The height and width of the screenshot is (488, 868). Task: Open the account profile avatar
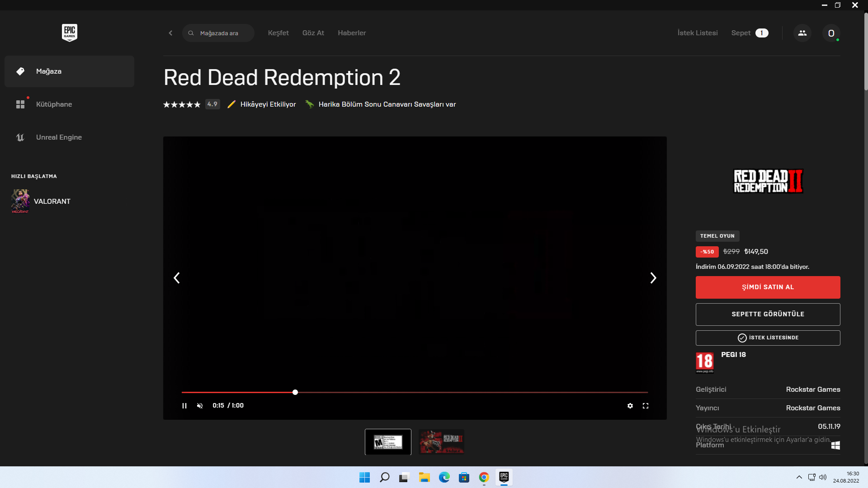pos(831,33)
